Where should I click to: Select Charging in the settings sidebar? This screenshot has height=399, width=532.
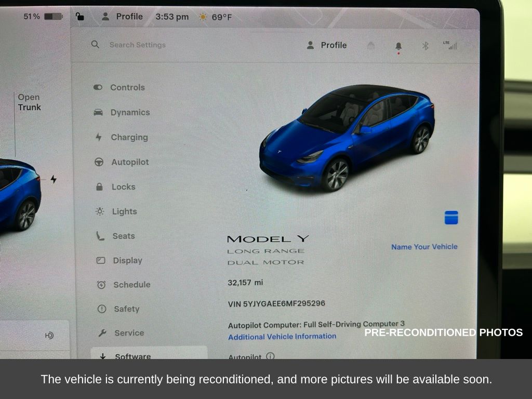121,137
